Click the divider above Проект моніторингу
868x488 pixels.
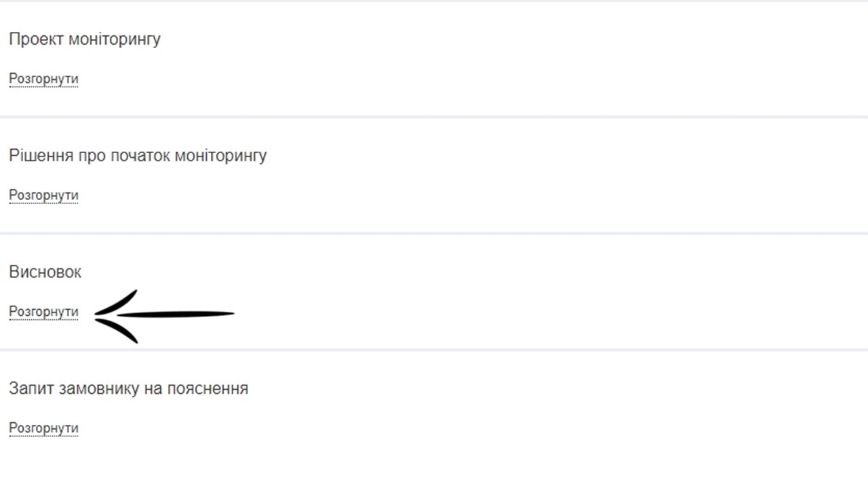point(434,1)
